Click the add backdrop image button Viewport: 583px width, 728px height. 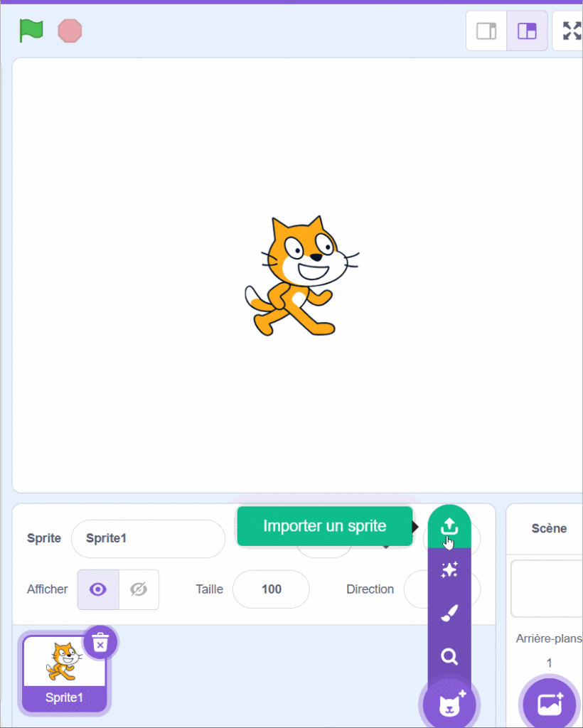550,704
